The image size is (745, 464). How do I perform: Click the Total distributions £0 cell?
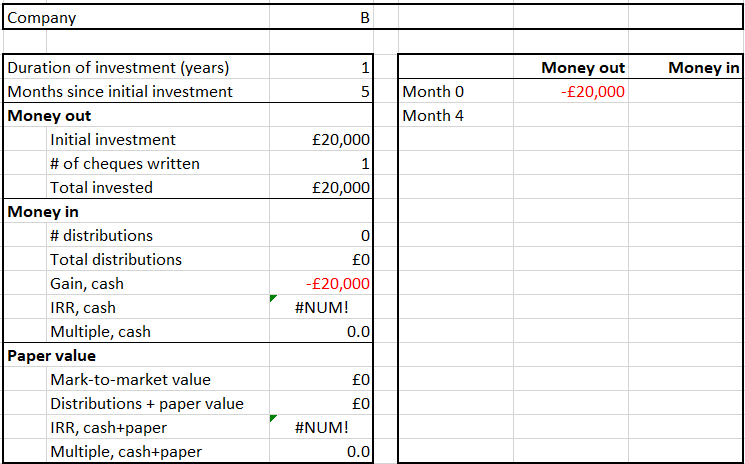[321, 260]
